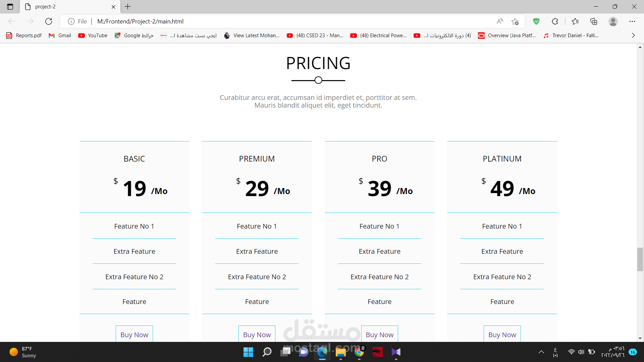Open the YouTube bookmark

point(93,36)
